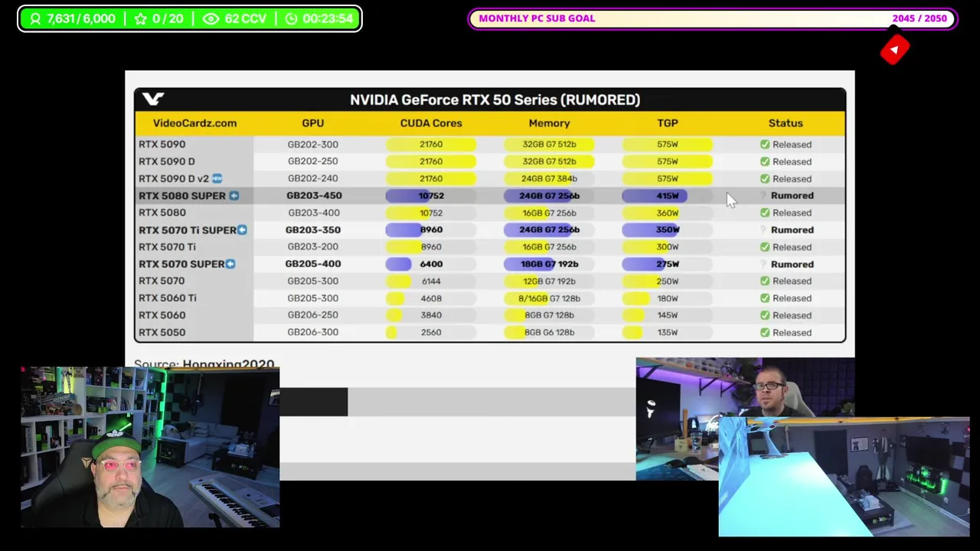
Task: Click the green check in RTX 5090 status
Action: tap(765, 145)
